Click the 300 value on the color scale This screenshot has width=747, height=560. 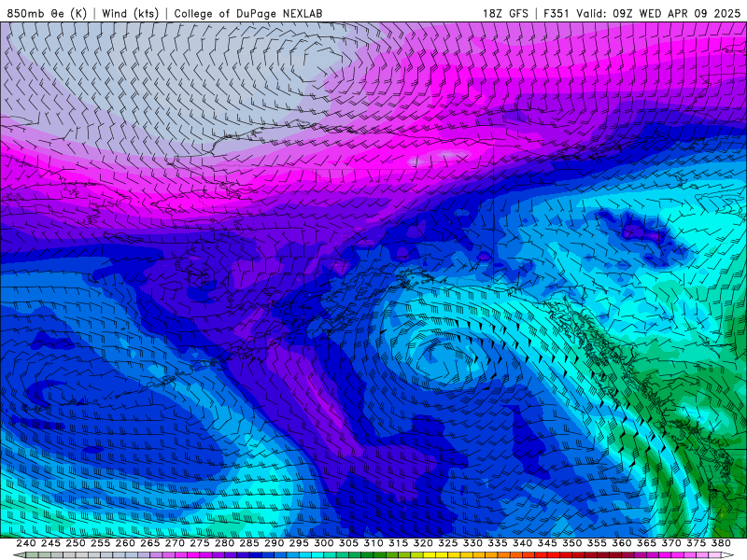point(323,543)
